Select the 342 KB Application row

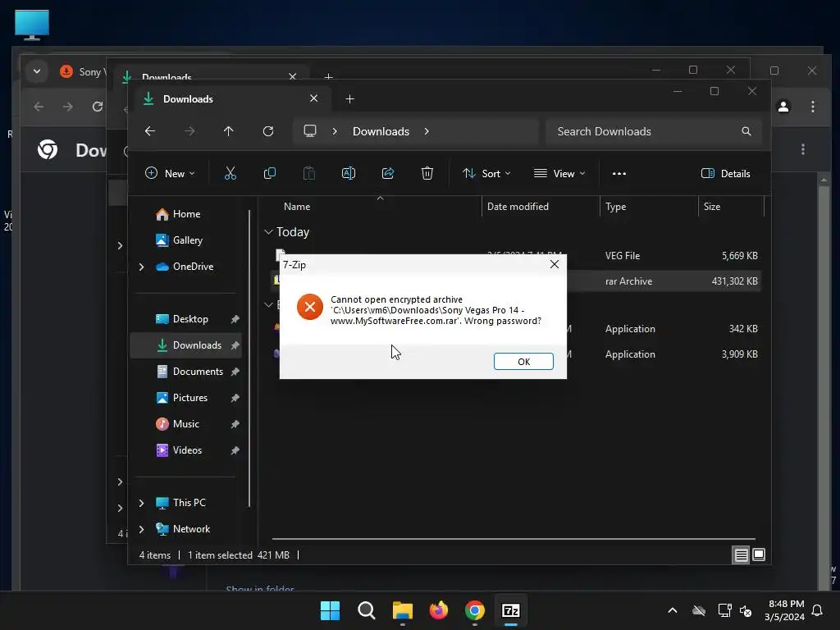tap(517, 329)
